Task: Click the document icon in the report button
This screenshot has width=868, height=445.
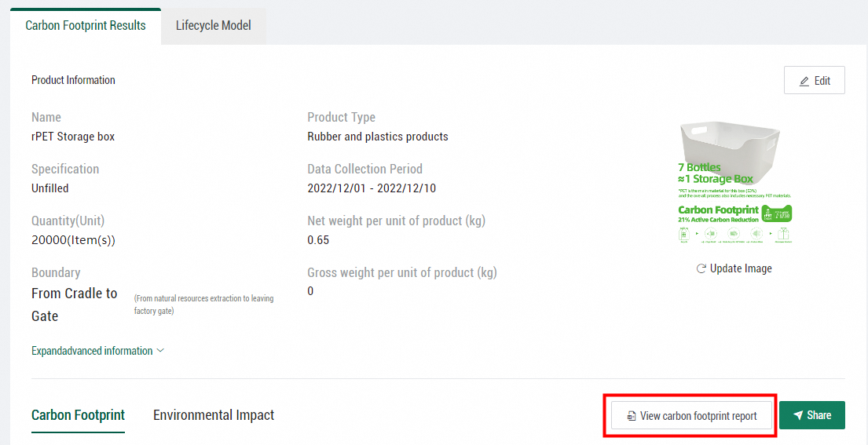Action: pos(631,416)
